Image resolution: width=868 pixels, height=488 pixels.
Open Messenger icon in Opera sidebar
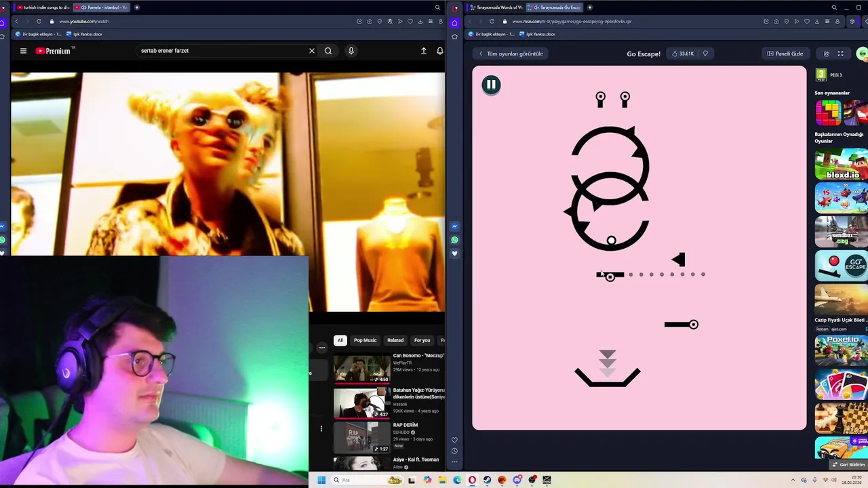click(x=454, y=226)
